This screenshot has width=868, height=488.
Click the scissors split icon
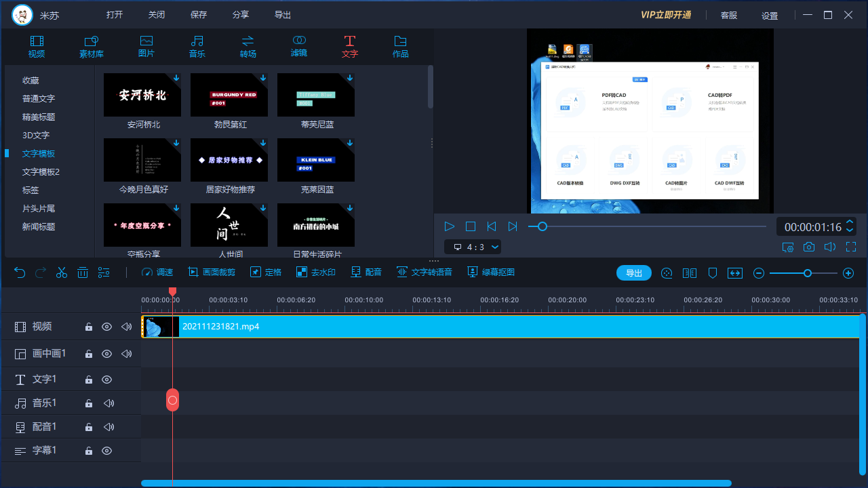62,272
